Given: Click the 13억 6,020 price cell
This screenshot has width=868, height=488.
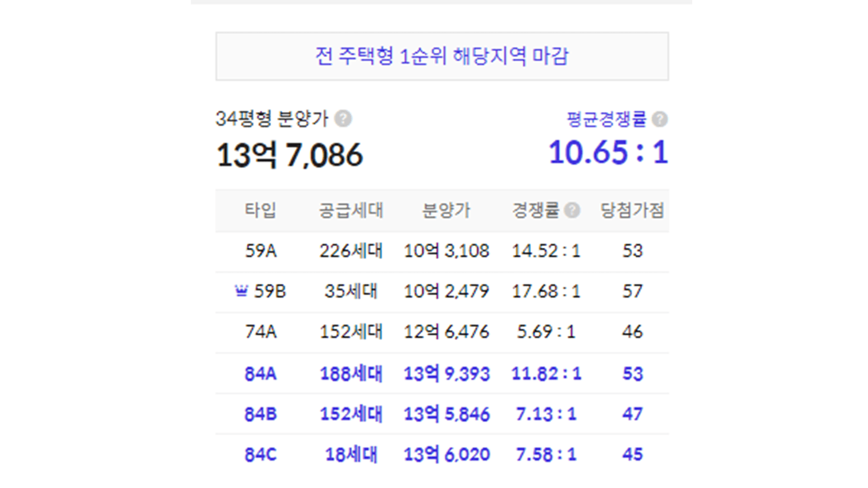Looking at the screenshot, I should pos(447,454).
